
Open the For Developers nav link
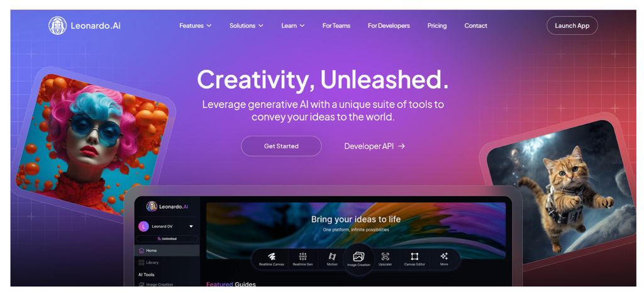click(x=389, y=25)
